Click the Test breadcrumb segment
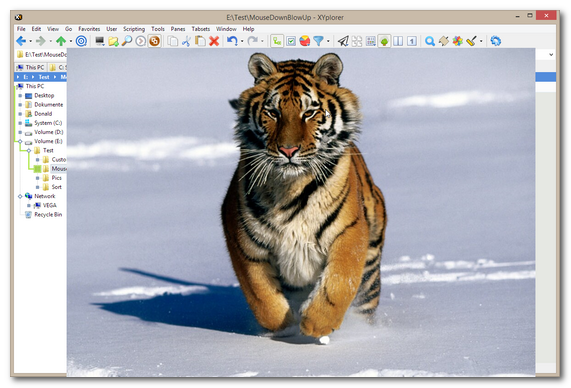This screenshot has width=571, height=388. click(x=44, y=77)
